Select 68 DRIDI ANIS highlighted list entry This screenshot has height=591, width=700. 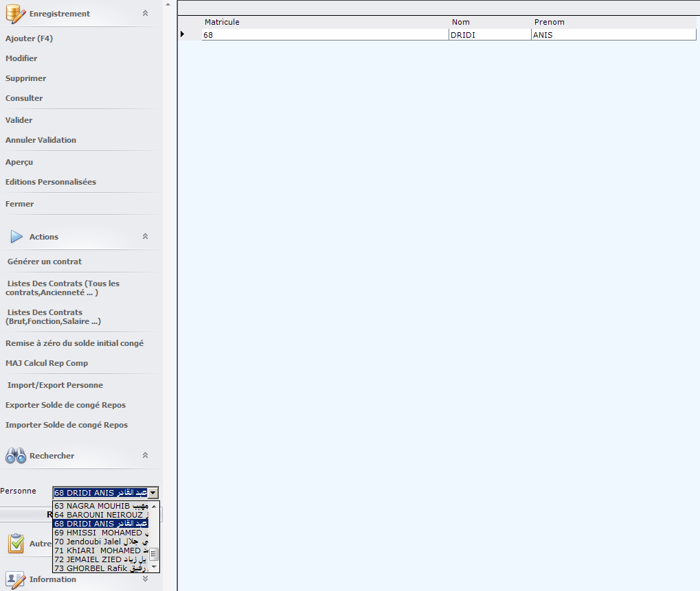coord(101,524)
